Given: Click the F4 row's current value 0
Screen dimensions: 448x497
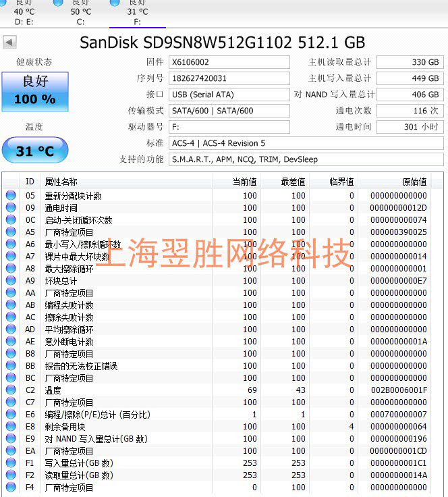Looking at the screenshot, I should coord(254,488).
